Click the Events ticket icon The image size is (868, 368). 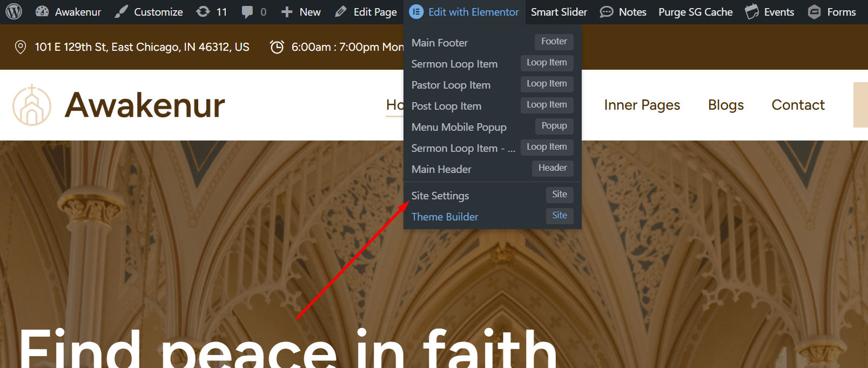(x=752, y=12)
